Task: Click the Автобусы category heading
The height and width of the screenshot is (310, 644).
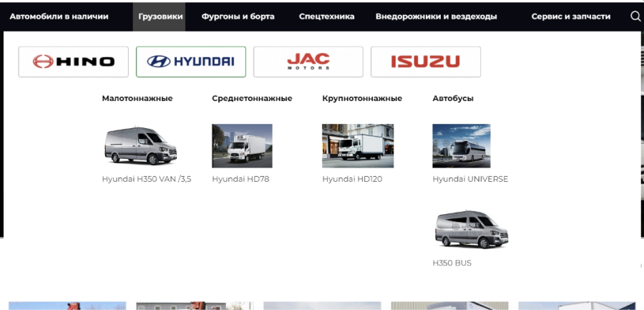Action: (x=453, y=99)
